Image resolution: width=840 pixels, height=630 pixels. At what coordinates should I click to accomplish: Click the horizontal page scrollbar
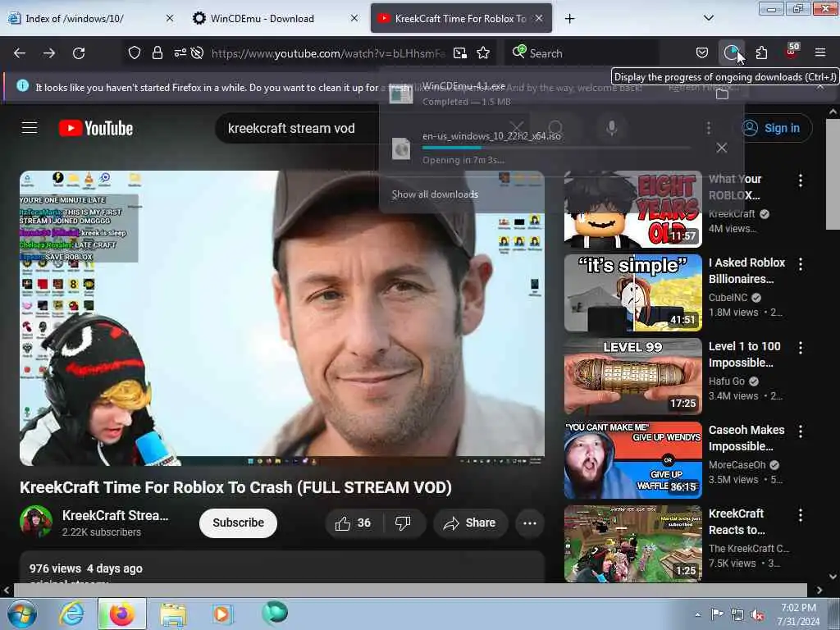point(410,590)
